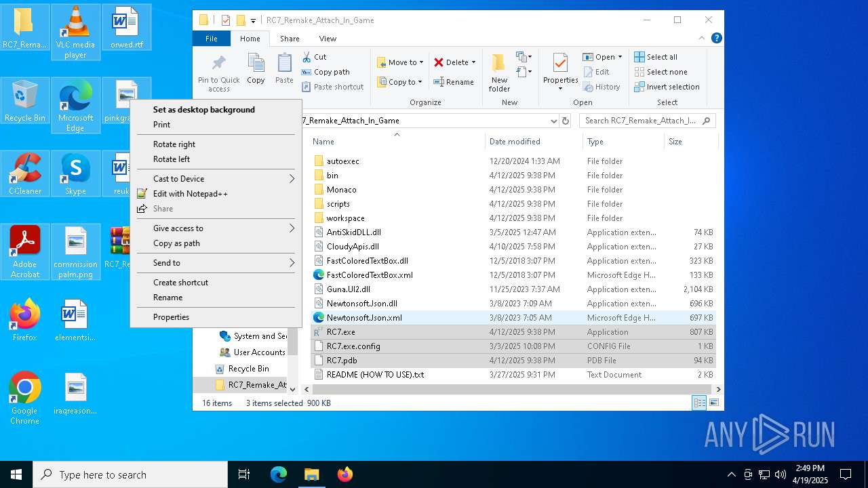Switch to the details view button
This screenshot has width=868, height=488.
coord(699,403)
